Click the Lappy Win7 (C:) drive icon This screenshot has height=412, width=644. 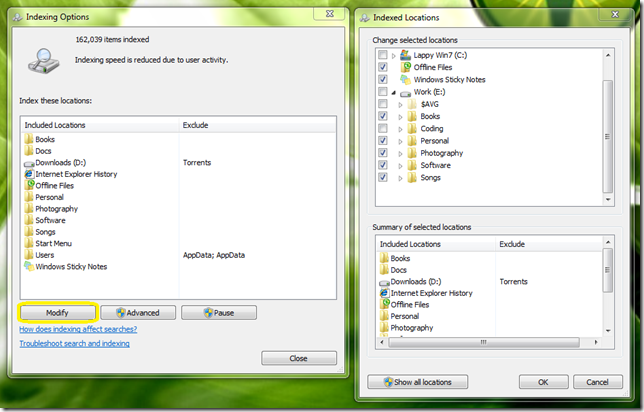click(405, 55)
